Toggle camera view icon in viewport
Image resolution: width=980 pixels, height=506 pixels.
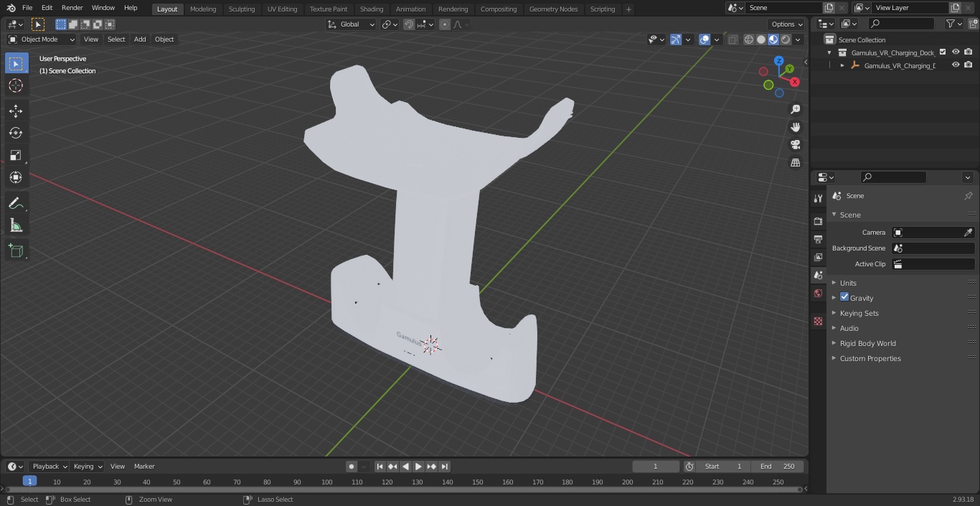tap(795, 145)
